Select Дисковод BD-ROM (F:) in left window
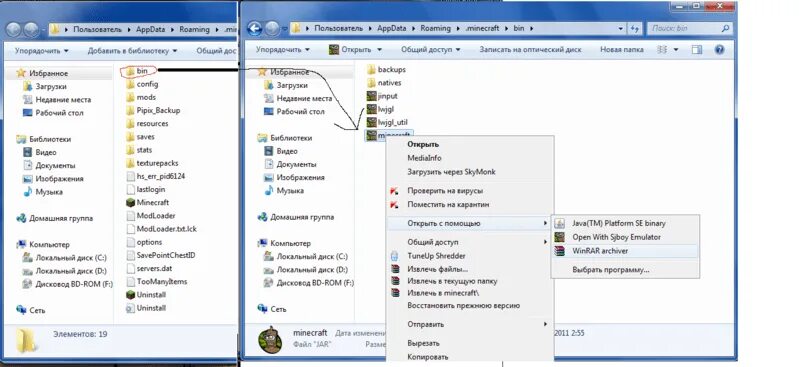This screenshot has width=800, height=367. [x=74, y=284]
